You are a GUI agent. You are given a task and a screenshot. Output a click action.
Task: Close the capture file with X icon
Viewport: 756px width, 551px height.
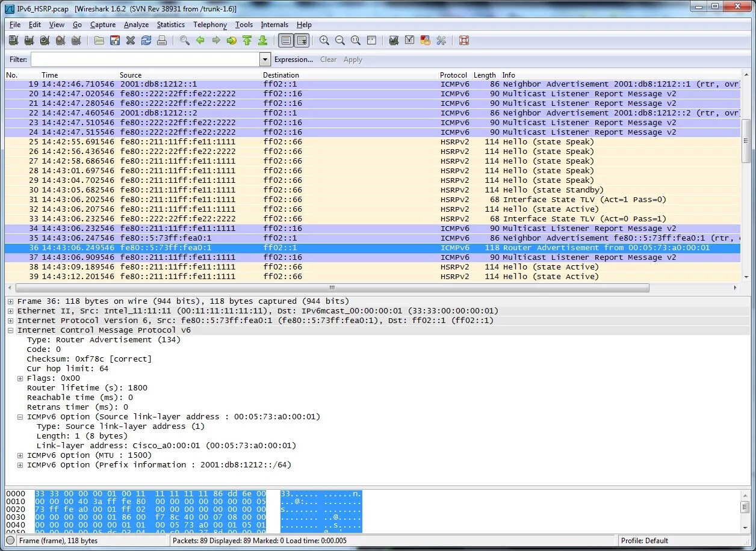[x=131, y=40]
